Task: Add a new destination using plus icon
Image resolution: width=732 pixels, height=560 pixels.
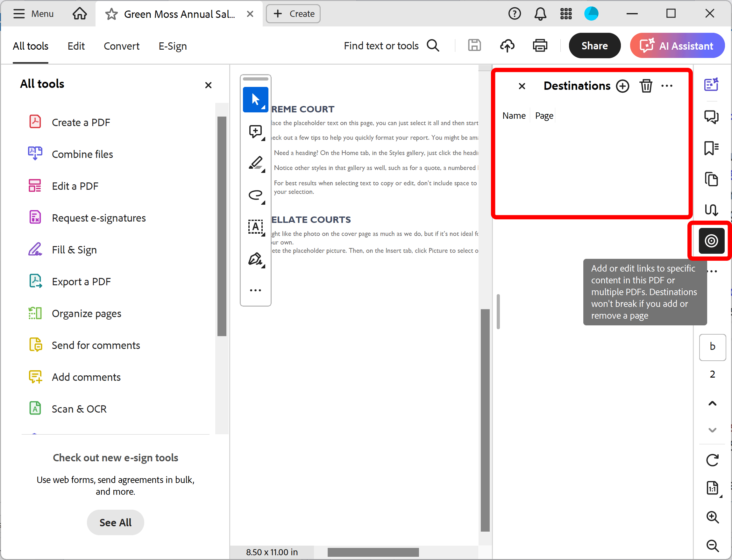Action: (622, 87)
